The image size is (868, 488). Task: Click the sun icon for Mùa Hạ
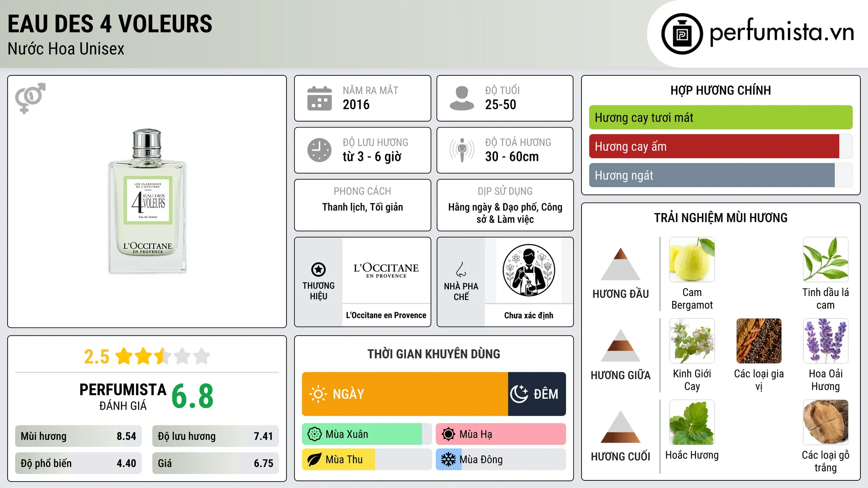[448, 434]
